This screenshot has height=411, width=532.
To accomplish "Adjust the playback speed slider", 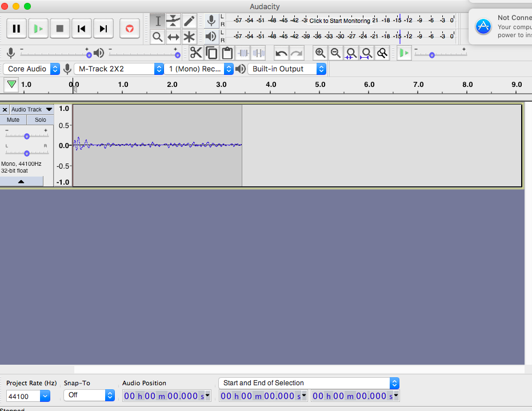I will [440, 55].
